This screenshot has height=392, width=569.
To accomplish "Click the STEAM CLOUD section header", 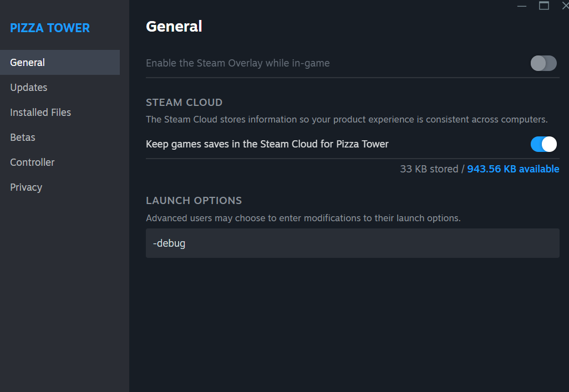I will click(184, 103).
